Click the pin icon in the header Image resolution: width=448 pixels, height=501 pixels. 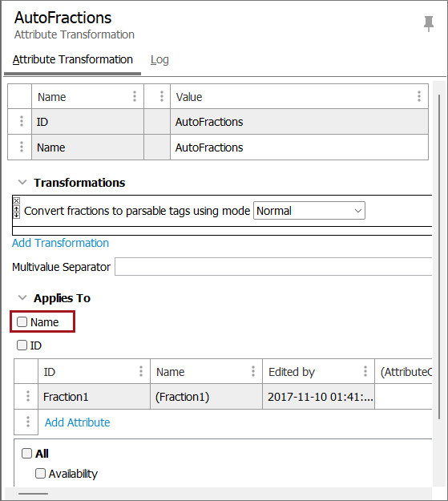(x=429, y=23)
